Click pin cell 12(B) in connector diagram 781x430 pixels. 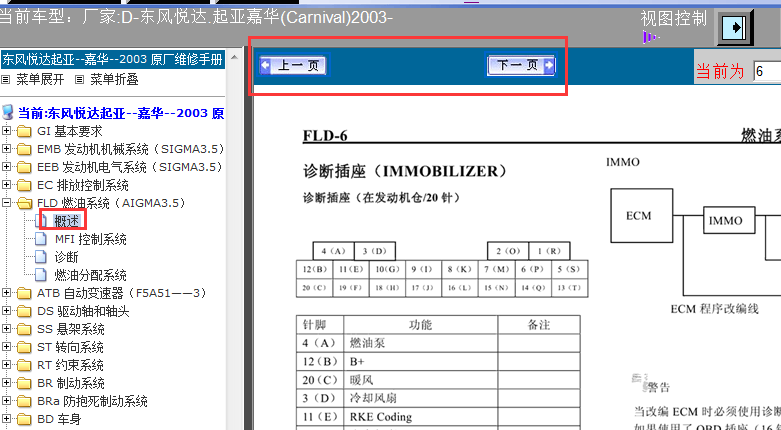(x=314, y=270)
